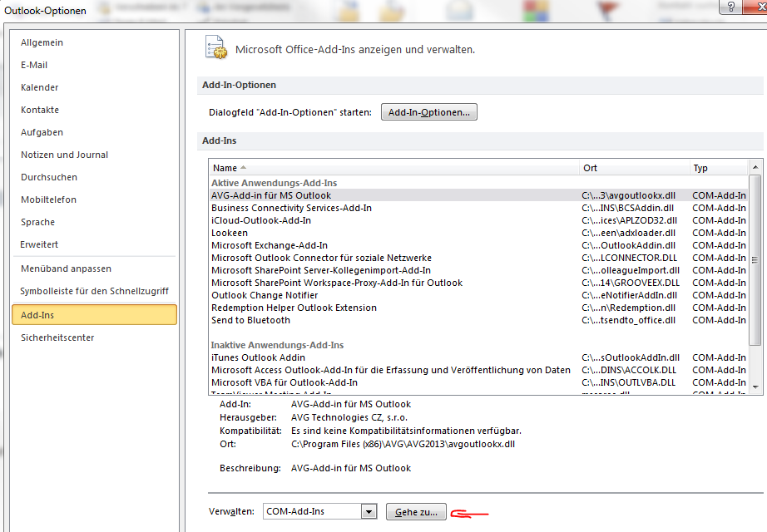Sort add-ins by Name column header

coord(393,168)
